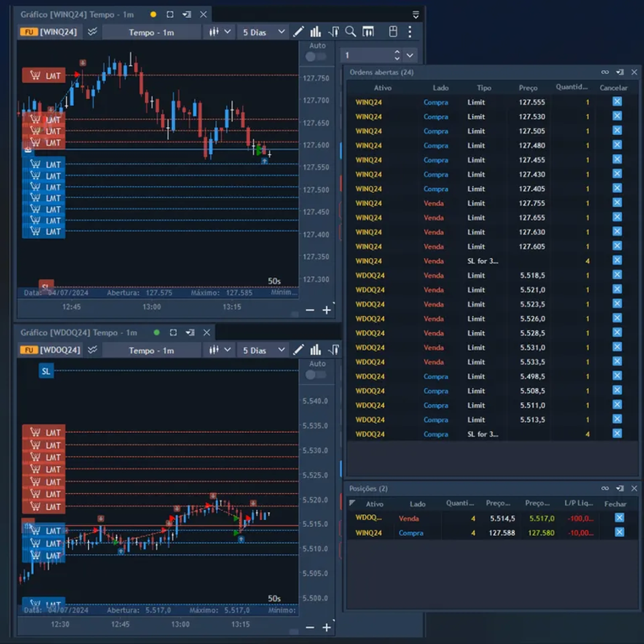Click the pencil drawing tool in WDOQ24 chart

tap(298, 350)
